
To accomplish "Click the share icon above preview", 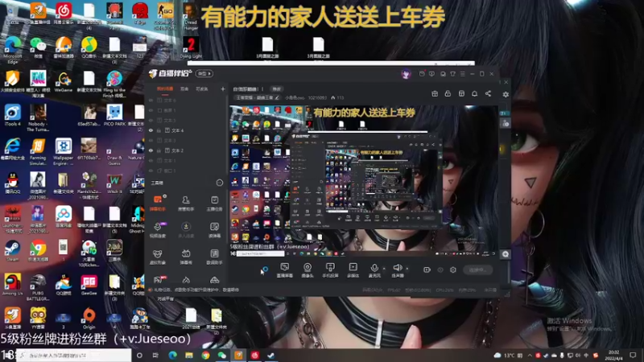I will [x=488, y=94].
